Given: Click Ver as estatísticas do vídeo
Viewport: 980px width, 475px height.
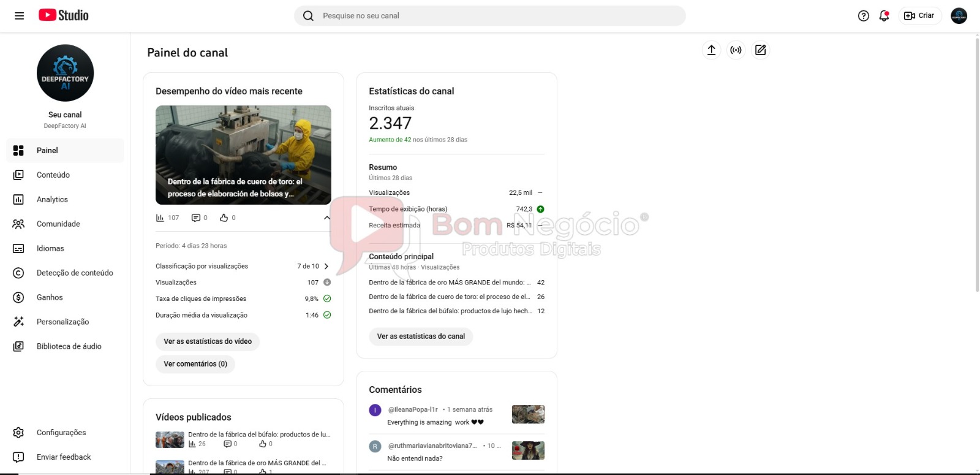Looking at the screenshot, I should coord(208,341).
